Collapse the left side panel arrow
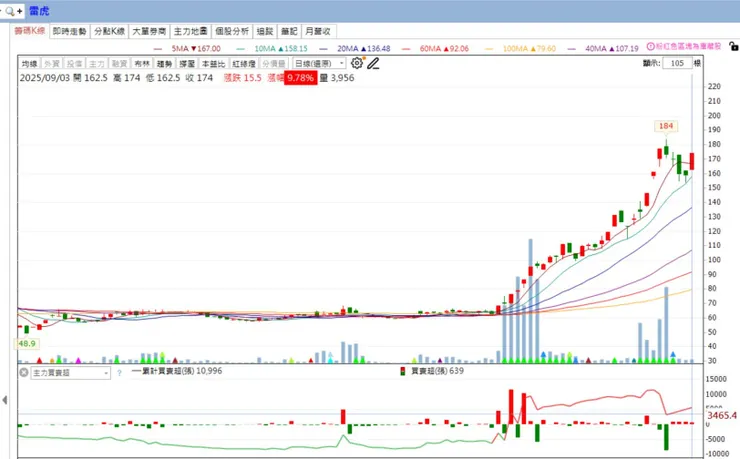The height and width of the screenshot is (459, 740). point(5,400)
